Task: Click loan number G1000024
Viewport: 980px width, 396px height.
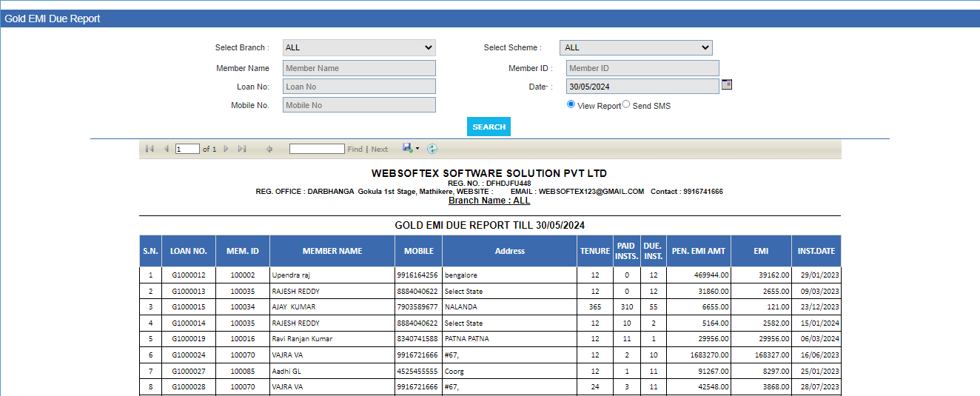Action: coord(189,355)
